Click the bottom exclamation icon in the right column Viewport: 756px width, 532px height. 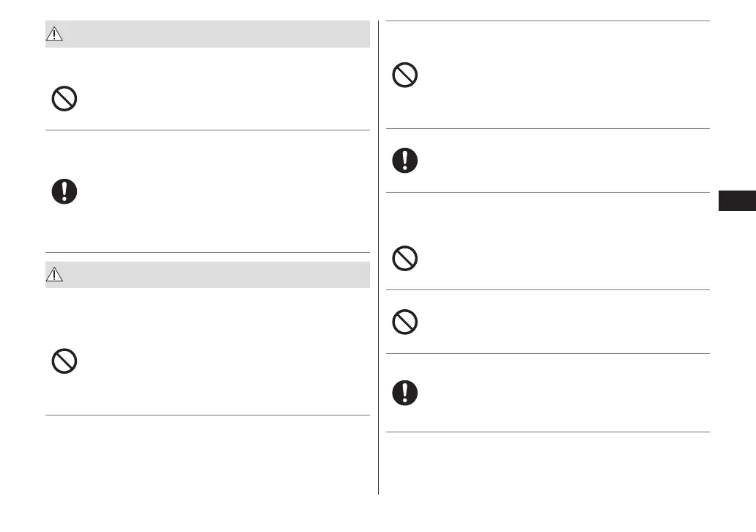(x=405, y=393)
